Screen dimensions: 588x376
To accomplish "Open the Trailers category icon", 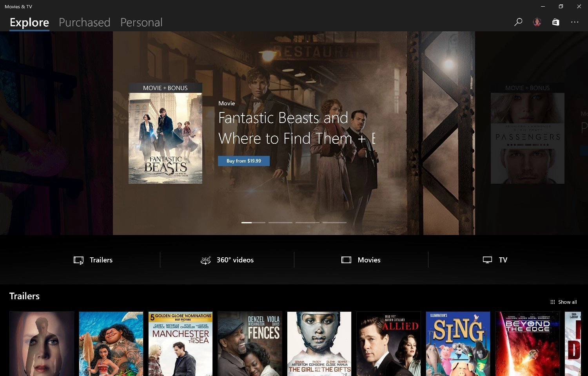I will point(79,260).
